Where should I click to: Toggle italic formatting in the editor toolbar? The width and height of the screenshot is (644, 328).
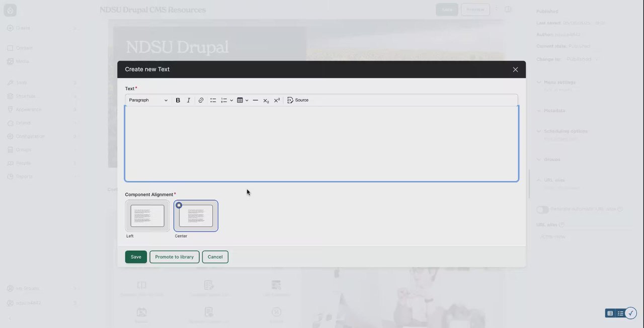189,100
